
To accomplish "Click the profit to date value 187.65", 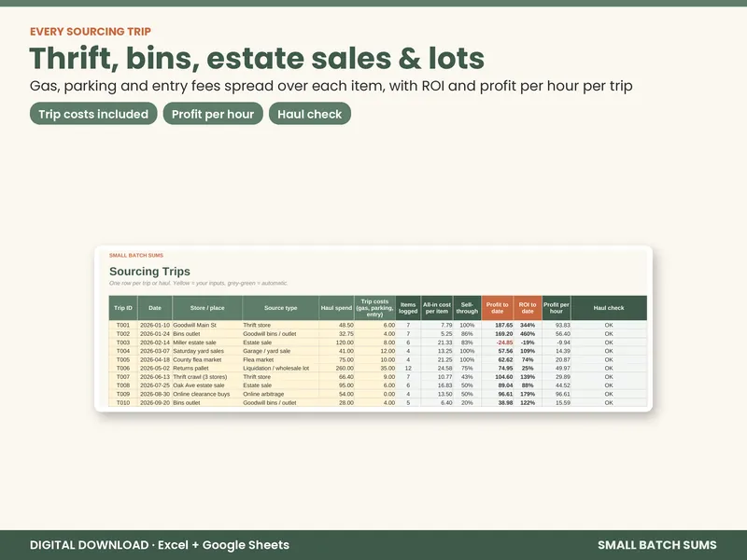I will point(498,325).
